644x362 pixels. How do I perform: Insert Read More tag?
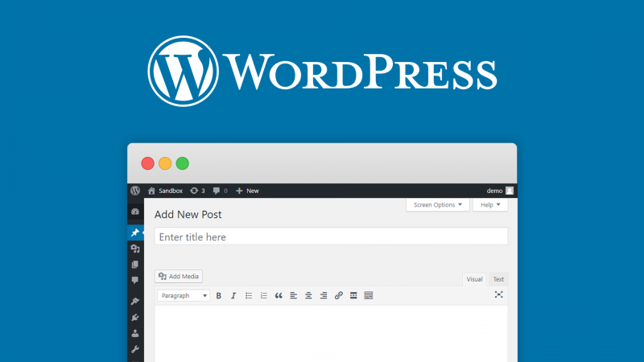point(353,295)
